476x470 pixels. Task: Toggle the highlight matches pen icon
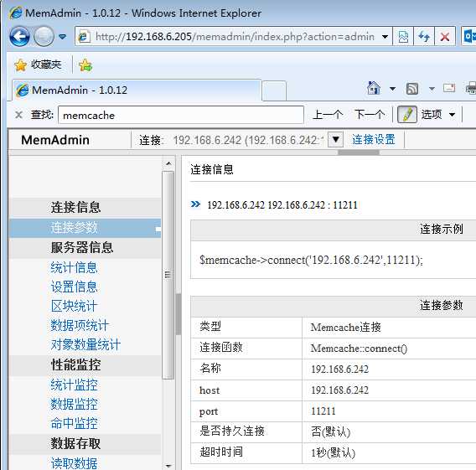[x=407, y=115]
